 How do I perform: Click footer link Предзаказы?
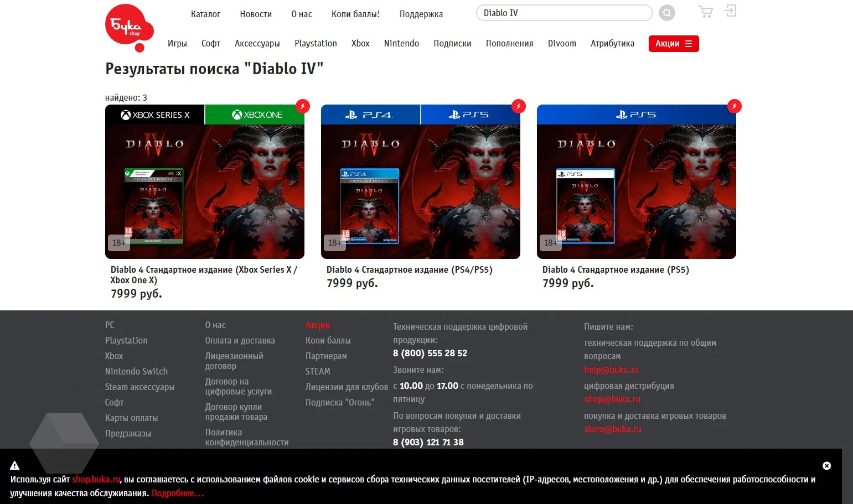click(128, 434)
